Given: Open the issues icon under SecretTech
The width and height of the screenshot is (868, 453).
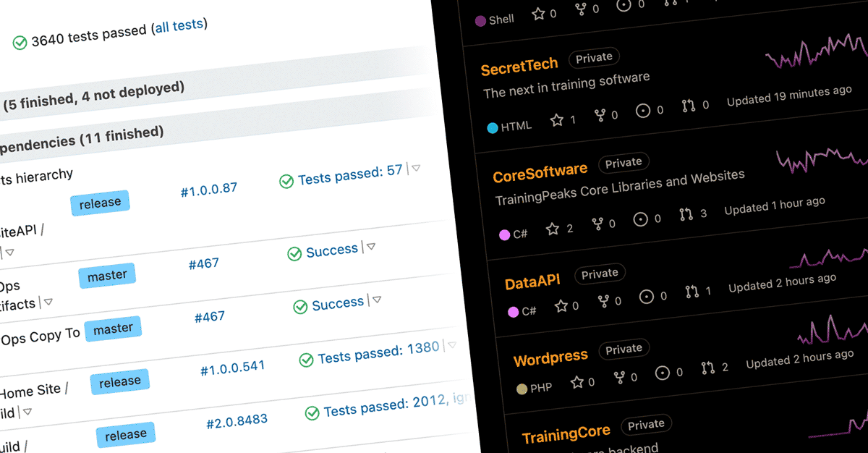Looking at the screenshot, I should tap(643, 111).
